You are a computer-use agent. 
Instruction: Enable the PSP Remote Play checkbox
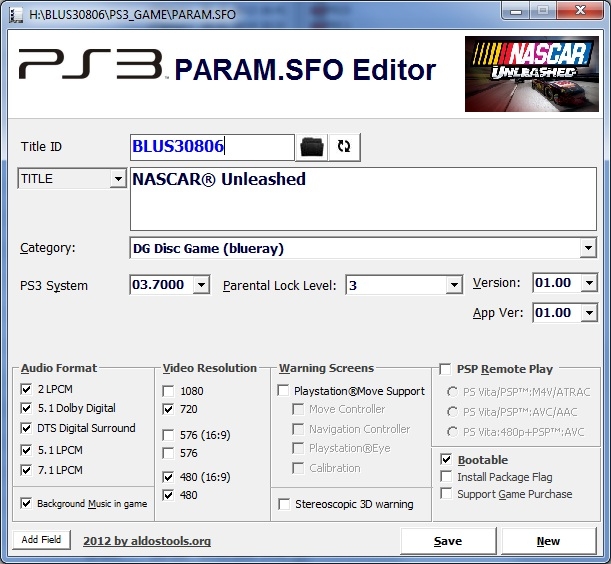445,369
